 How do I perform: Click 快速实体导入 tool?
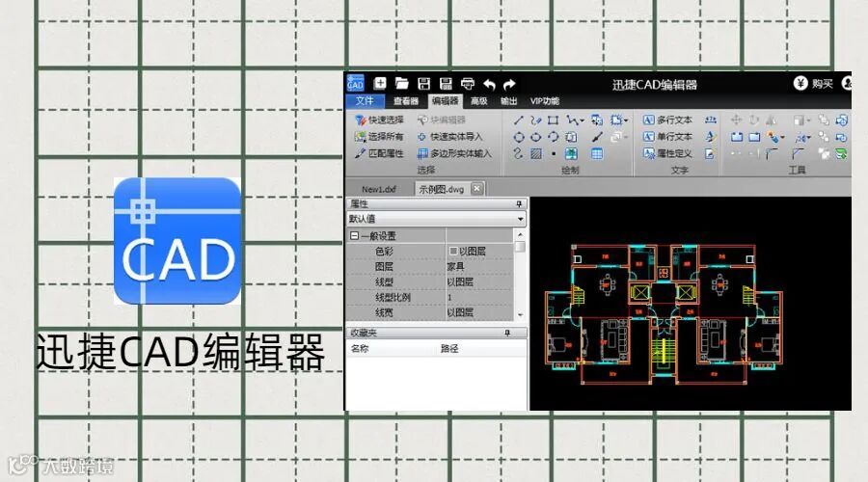[450, 137]
